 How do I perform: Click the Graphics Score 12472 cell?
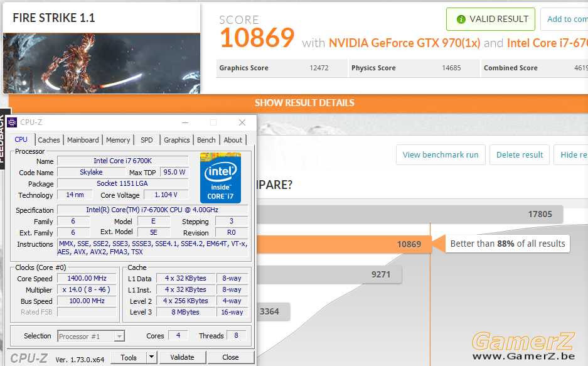pyautogui.click(x=282, y=68)
